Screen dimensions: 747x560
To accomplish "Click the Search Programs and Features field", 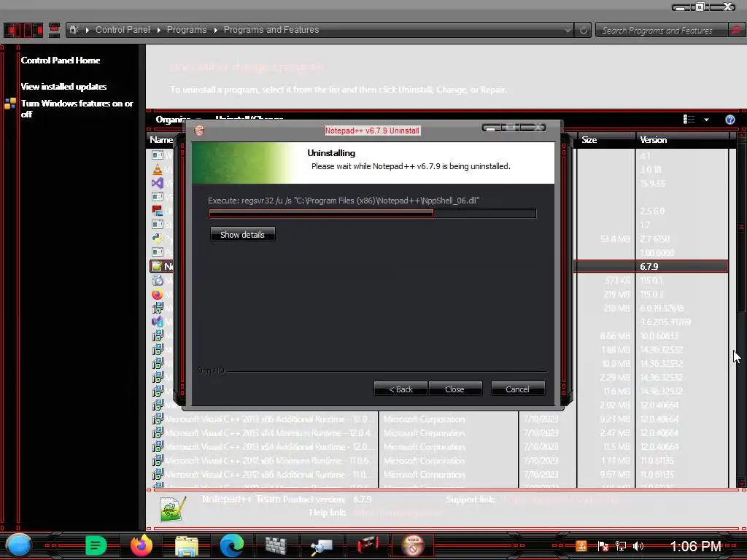I will click(662, 30).
